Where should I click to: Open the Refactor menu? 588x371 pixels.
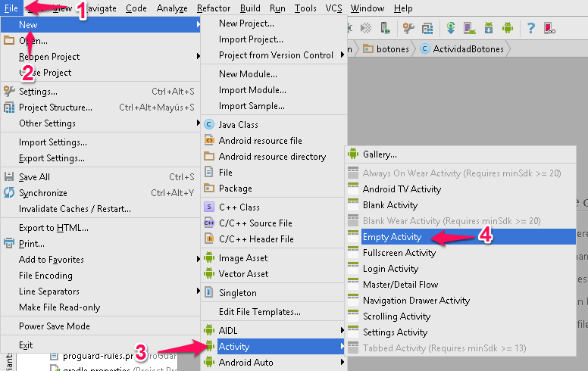point(214,8)
